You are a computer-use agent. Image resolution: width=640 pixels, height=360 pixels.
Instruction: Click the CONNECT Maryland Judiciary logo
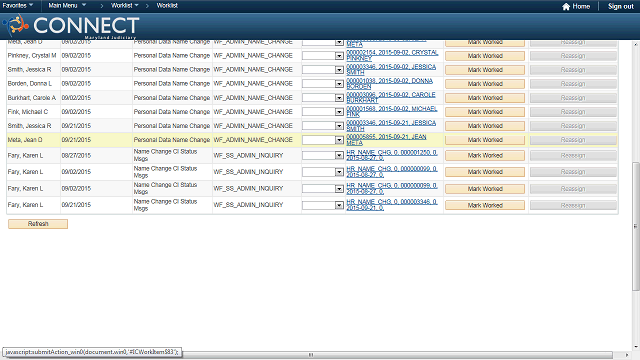(x=71, y=26)
